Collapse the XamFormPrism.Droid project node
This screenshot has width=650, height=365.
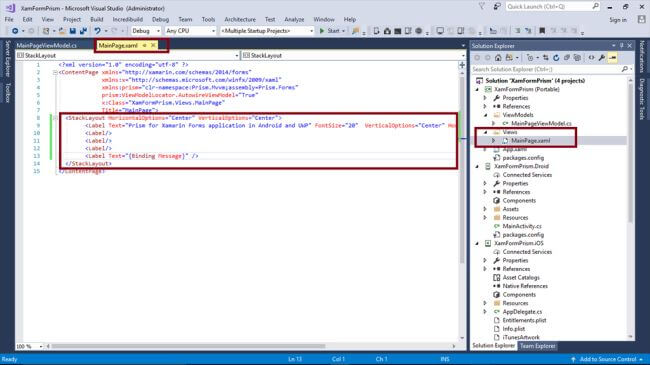[x=477, y=166]
